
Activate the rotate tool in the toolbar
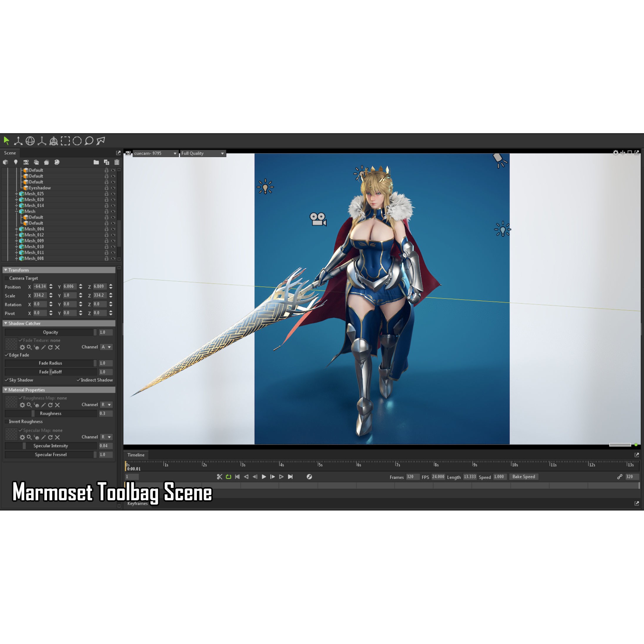pyautogui.click(x=30, y=141)
